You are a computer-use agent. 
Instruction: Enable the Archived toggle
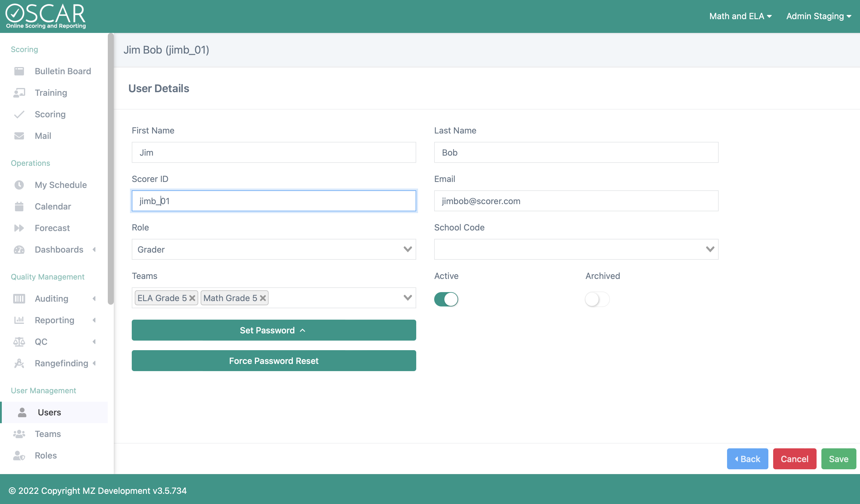[597, 299]
